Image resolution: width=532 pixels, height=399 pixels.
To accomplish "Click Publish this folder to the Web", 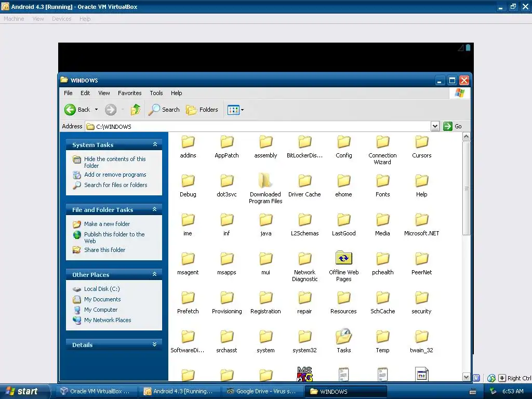I will 114,237.
